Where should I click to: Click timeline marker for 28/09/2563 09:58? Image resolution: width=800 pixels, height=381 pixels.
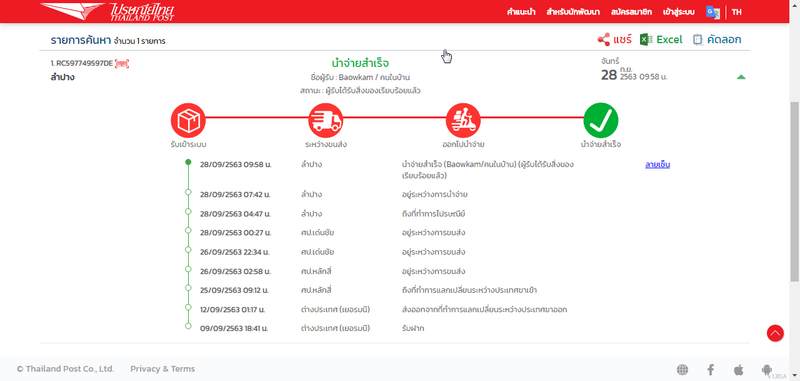[x=188, y=162]
